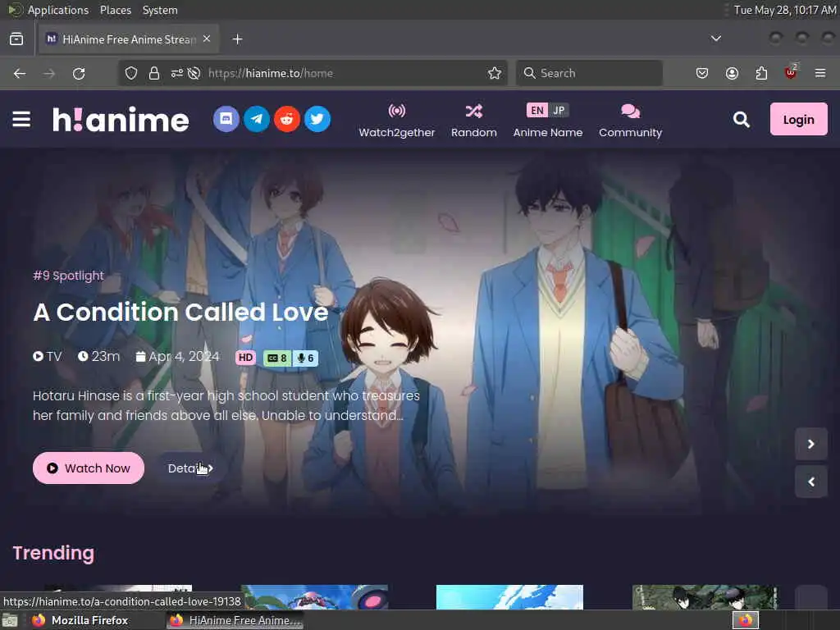This screenshot has height=630, width=840.
Task: Open the Community menu item
Action: coord(630,121)
